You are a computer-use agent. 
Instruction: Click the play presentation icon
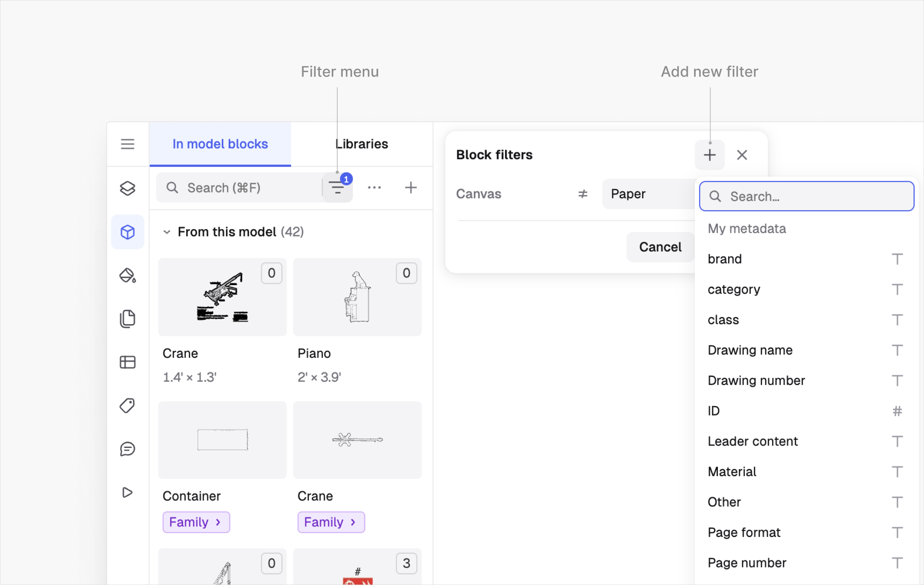pyautogui.click(x=127, y=492)
